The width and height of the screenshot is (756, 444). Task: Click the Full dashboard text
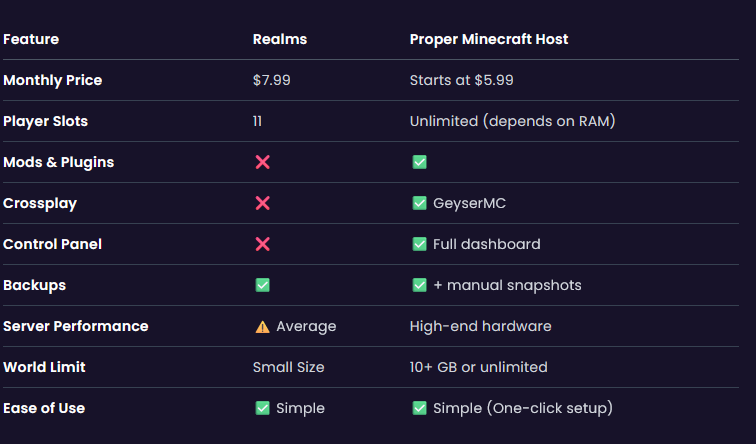click(486, 244)
